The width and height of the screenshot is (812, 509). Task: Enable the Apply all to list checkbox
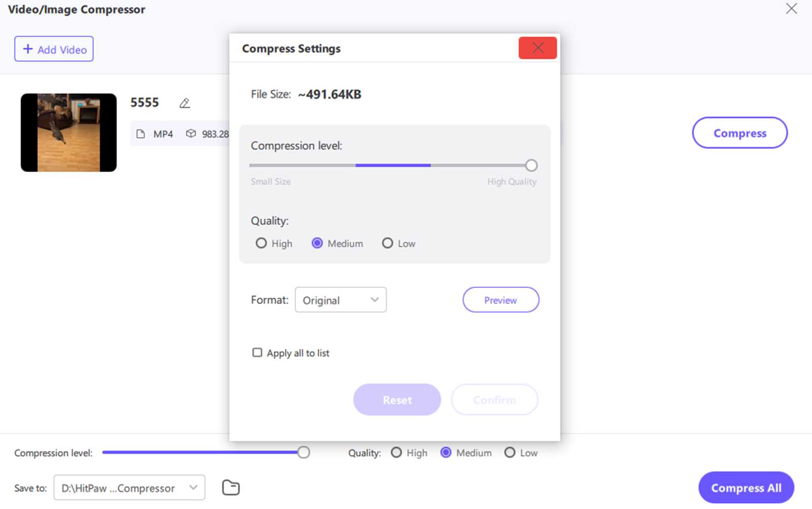(x=257, y=352)
